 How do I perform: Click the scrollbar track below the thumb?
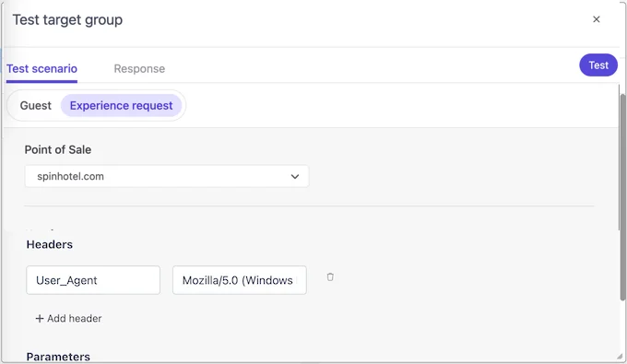(x=622, y=325)
